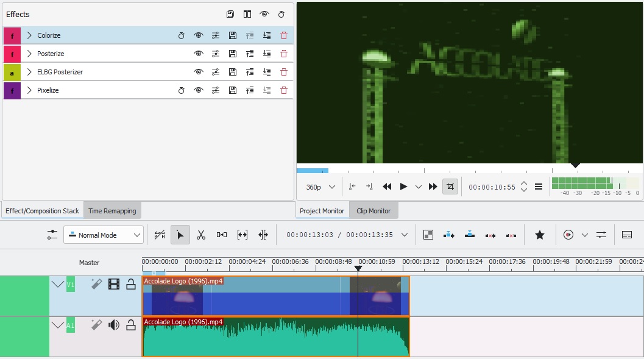This screenshot has width=644, height=359.
Task: Set zone in point in monitor
Action: [x=352, y=187]
